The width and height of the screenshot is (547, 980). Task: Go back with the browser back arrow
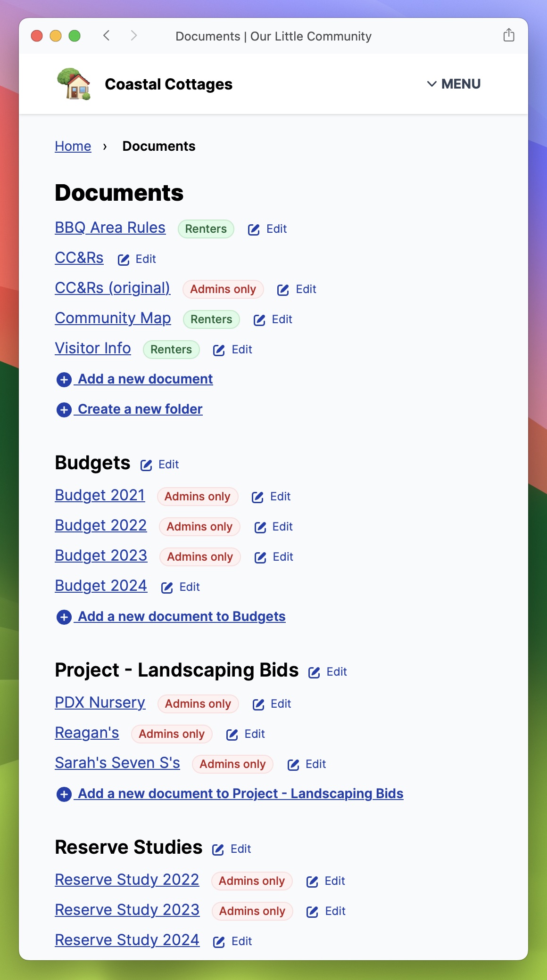click(107, 36)
